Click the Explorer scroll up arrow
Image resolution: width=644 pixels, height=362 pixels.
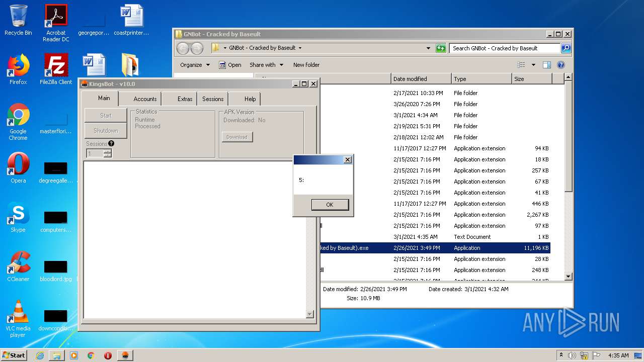568,77
